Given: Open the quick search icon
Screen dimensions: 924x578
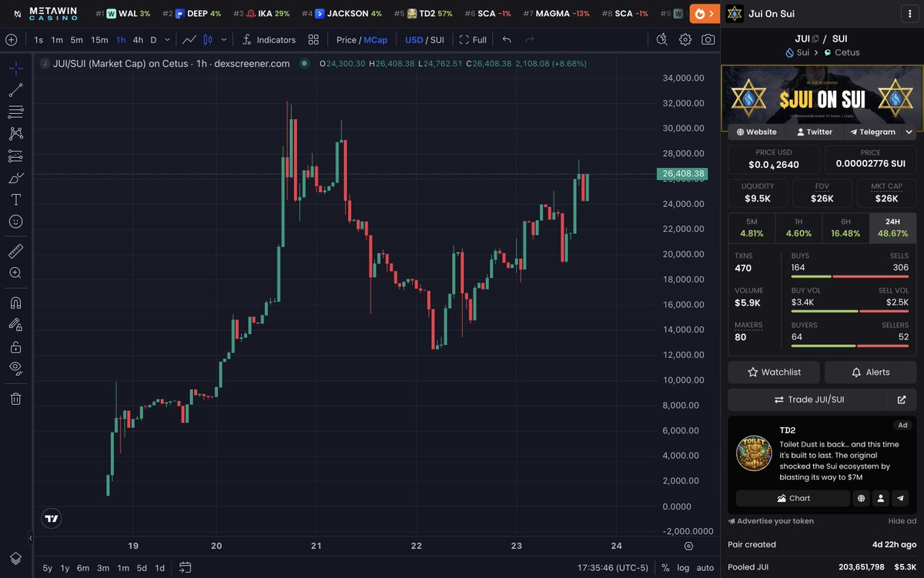Looking at the screenshot, I should [x=661, y=40].
